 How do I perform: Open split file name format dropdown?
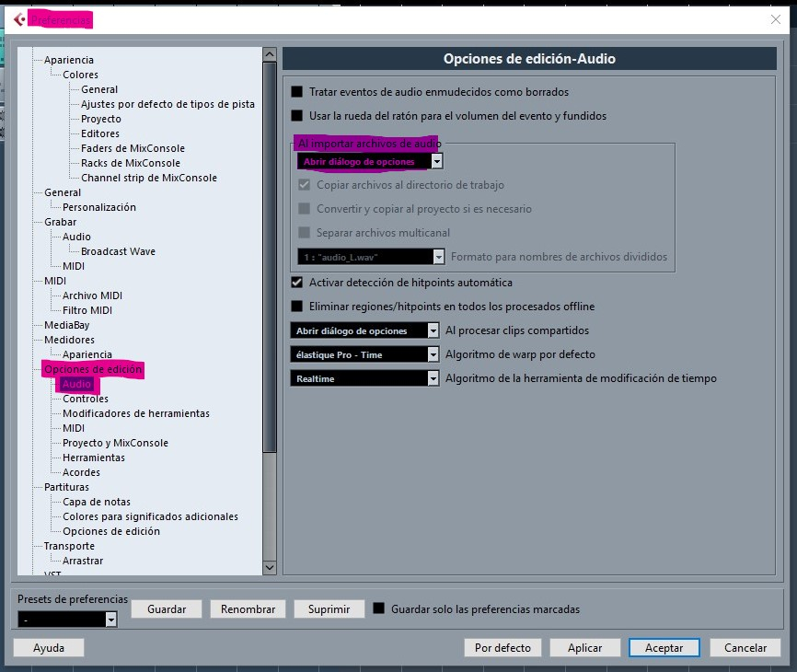point(371,257)
